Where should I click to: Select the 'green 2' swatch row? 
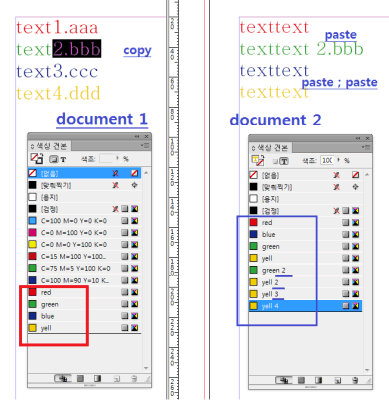coord(305,270)
